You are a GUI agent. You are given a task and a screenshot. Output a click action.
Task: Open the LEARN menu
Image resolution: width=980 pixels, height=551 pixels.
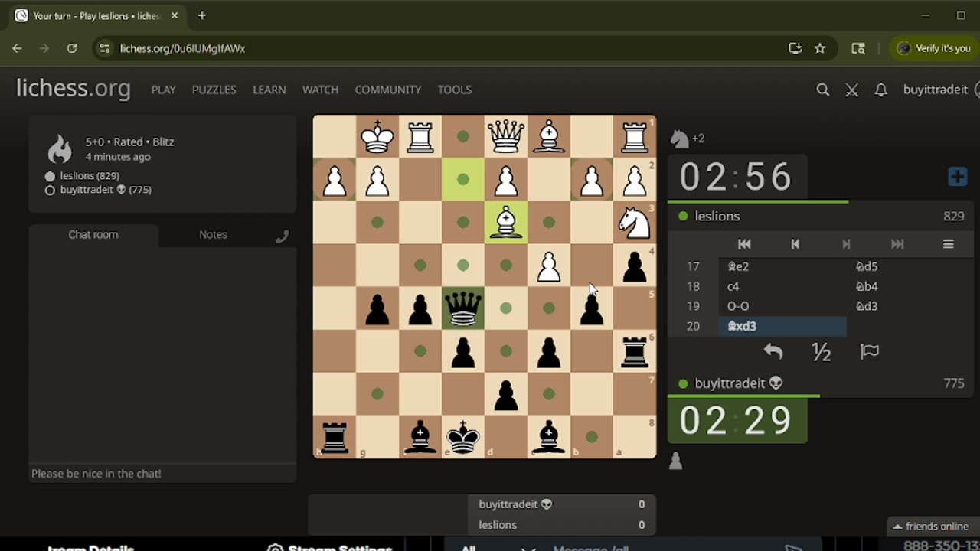click(x=269, y=90)
